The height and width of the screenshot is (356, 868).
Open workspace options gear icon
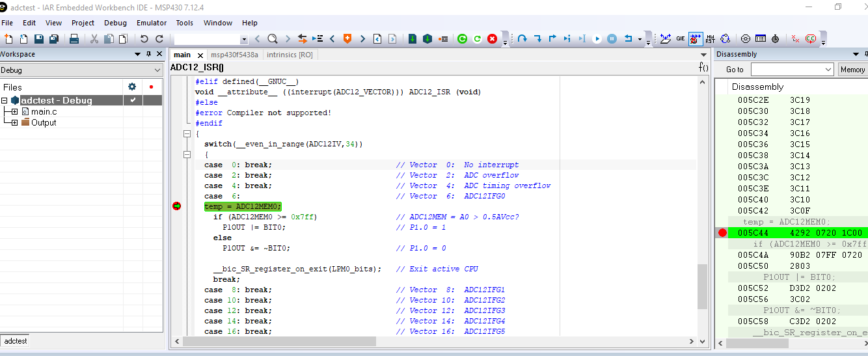coord(132,87)
